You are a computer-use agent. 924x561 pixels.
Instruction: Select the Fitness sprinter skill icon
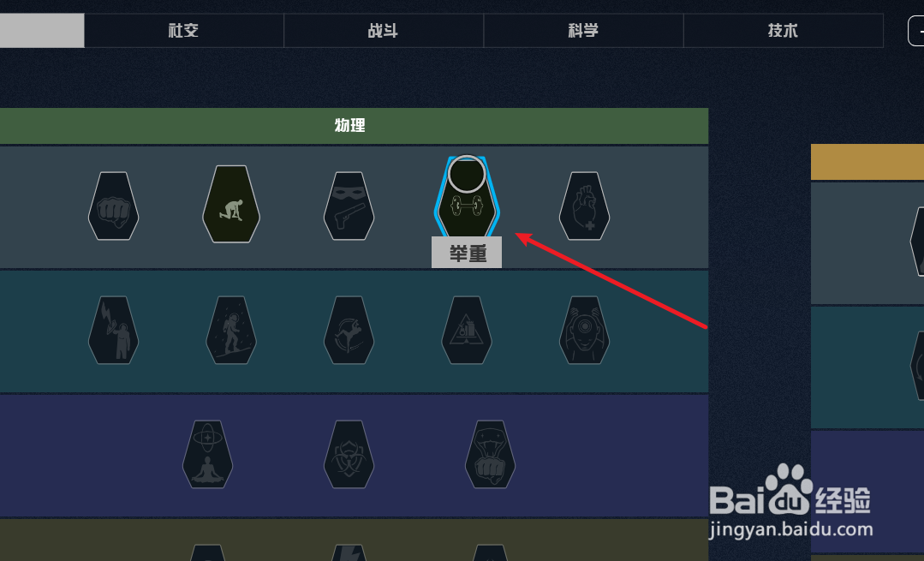point(231,204)
